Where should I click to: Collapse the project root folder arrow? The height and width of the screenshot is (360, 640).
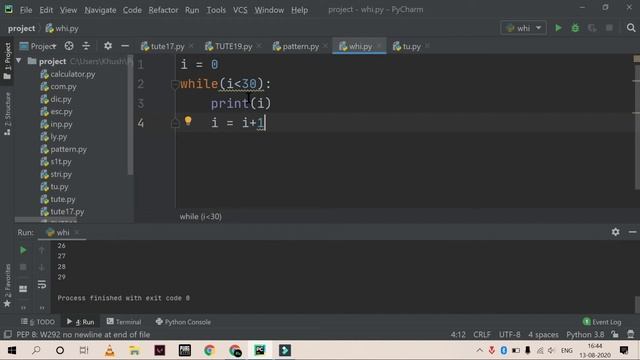pos(19,61)
